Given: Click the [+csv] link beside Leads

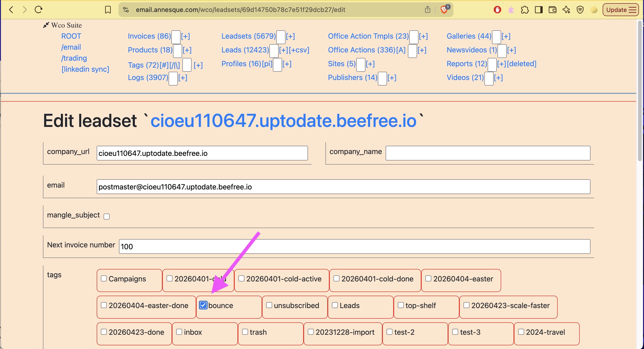Looking at the screenshot, I should (x=299, y=50).
